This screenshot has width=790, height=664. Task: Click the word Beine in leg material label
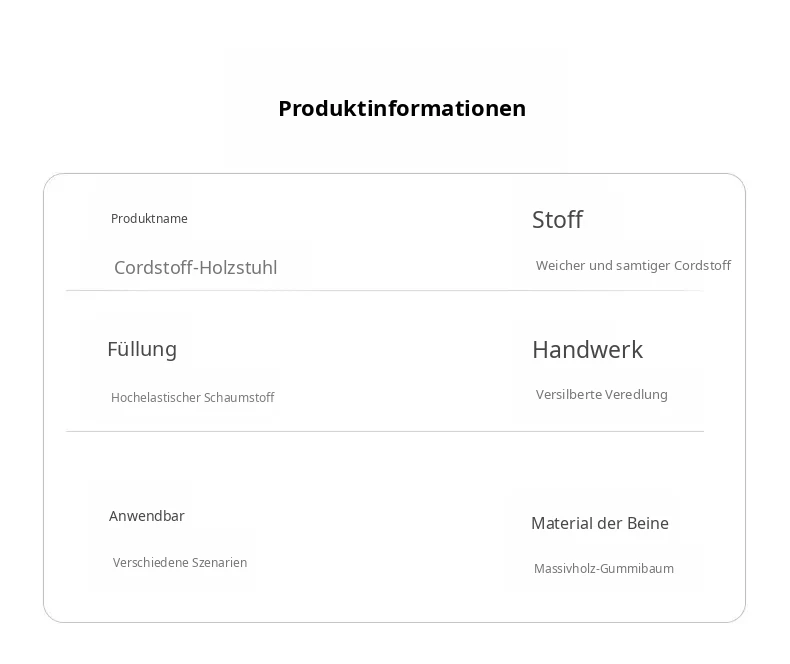648,523
